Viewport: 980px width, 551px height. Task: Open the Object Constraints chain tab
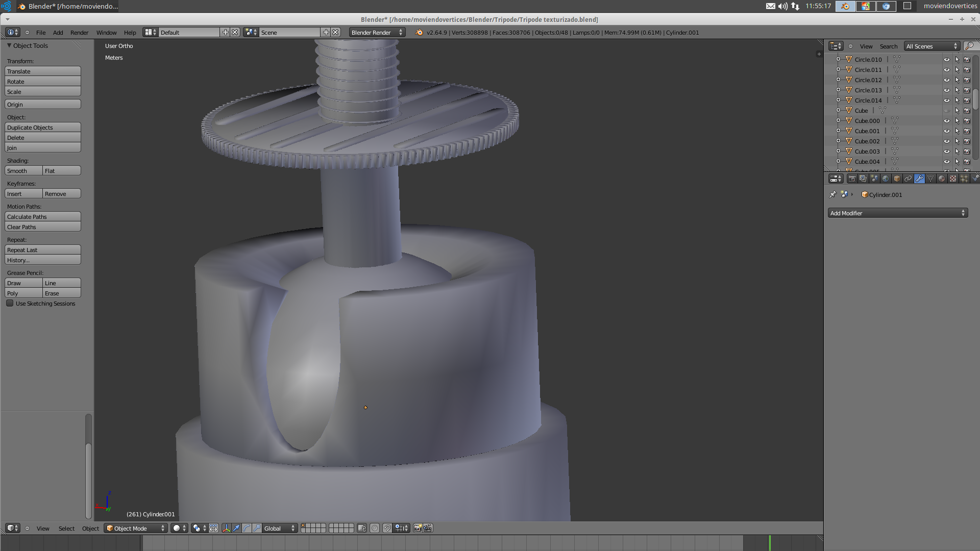pos(908,179)
